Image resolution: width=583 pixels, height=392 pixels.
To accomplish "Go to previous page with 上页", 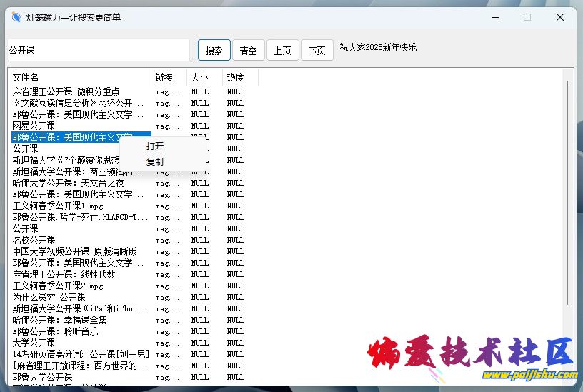I will coord(282,51).
